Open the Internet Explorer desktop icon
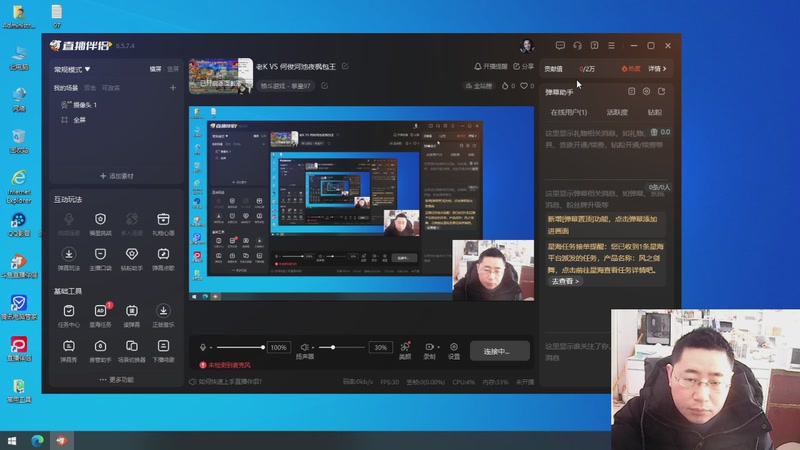 [x=19, y=186]
